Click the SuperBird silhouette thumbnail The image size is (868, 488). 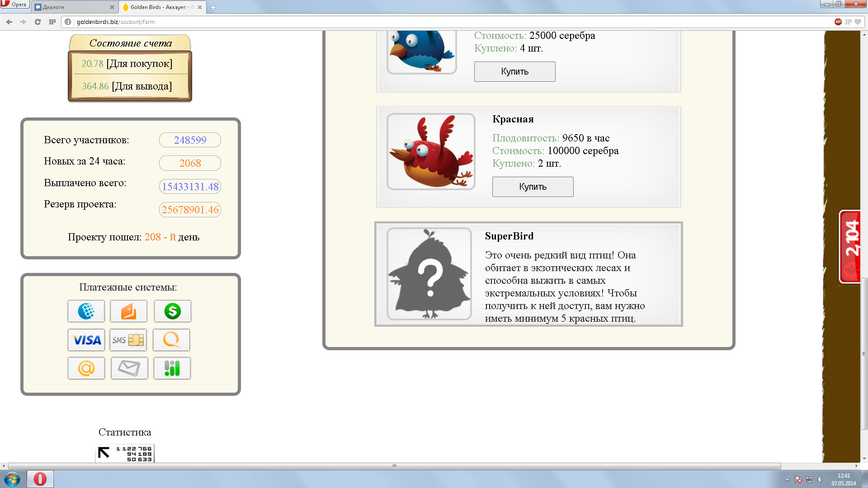point(429,274)
